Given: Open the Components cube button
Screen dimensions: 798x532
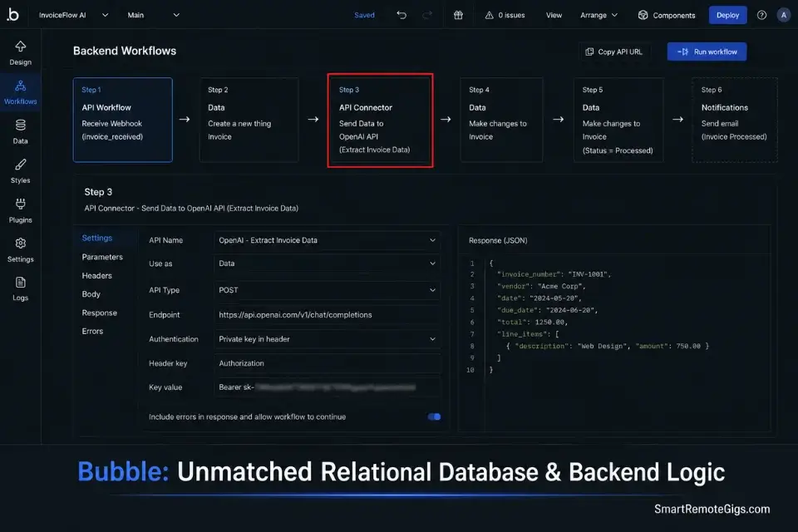Looking at the screenshot, I should point(666,15).
